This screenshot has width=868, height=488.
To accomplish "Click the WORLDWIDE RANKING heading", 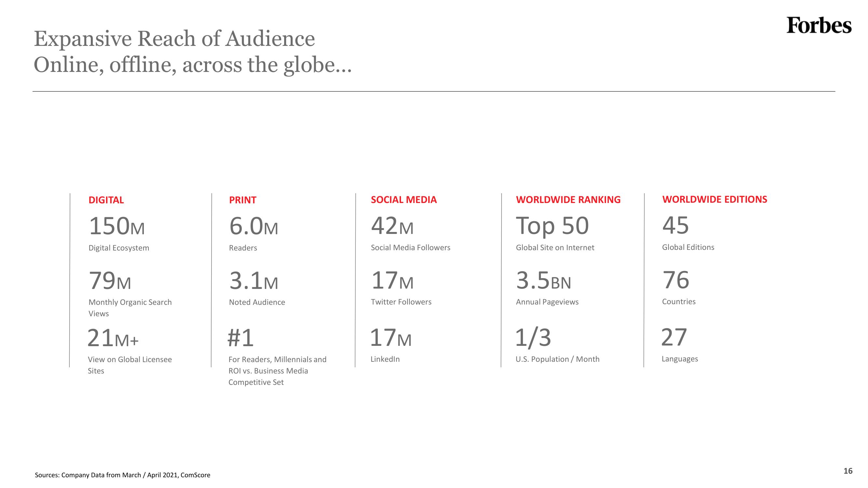I will click(568, 200).
